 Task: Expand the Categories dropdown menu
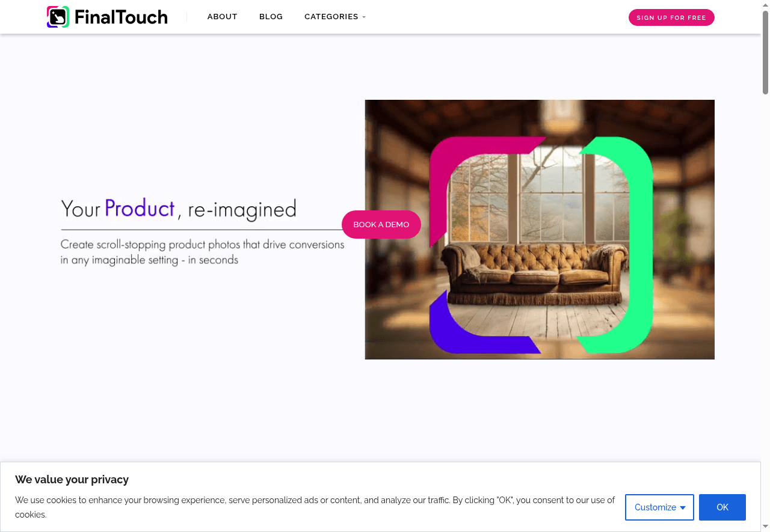click(335, 17)
